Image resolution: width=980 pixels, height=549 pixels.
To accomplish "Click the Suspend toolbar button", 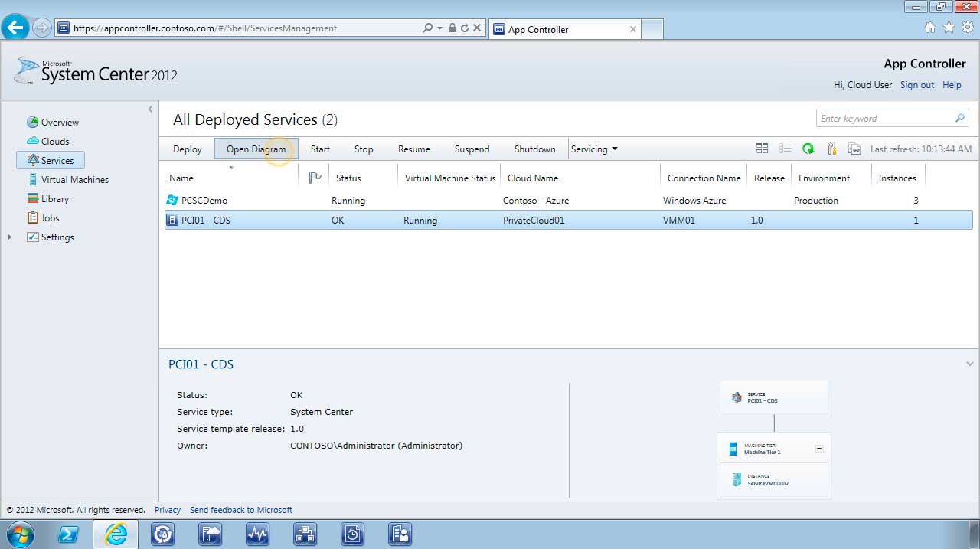I will click(472, 149).
